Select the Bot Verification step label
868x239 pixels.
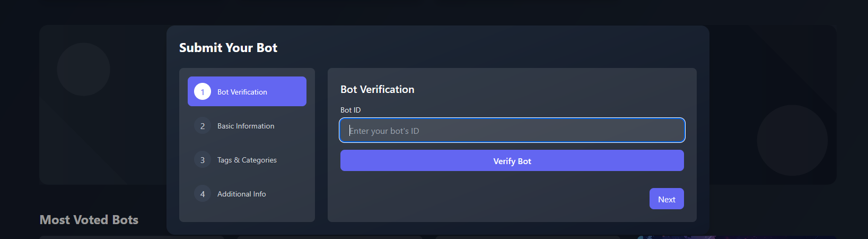coord(242,92)
